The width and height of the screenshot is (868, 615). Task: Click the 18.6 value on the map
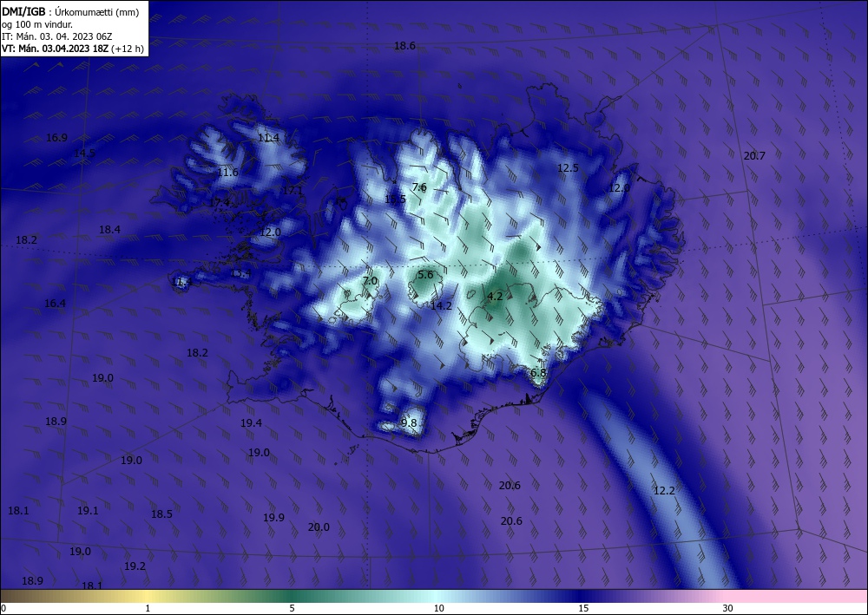404,46
